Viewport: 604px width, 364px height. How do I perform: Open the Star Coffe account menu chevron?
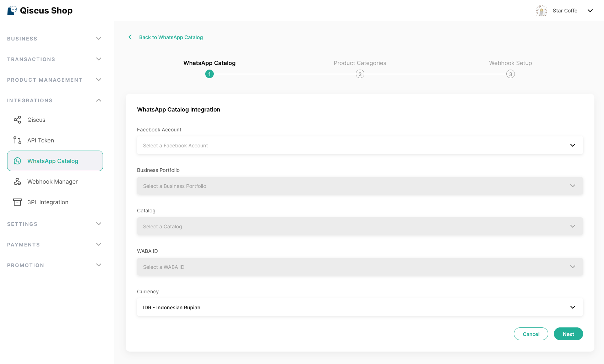(x=590, y=11)
